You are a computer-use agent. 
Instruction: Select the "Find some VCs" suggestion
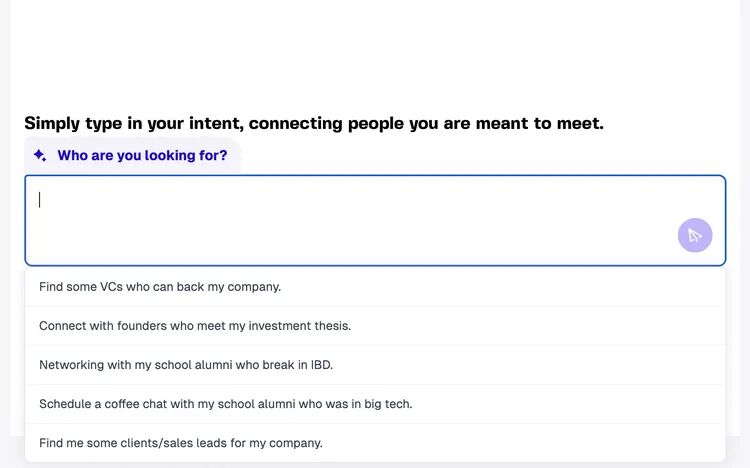[x=160, y=287]
